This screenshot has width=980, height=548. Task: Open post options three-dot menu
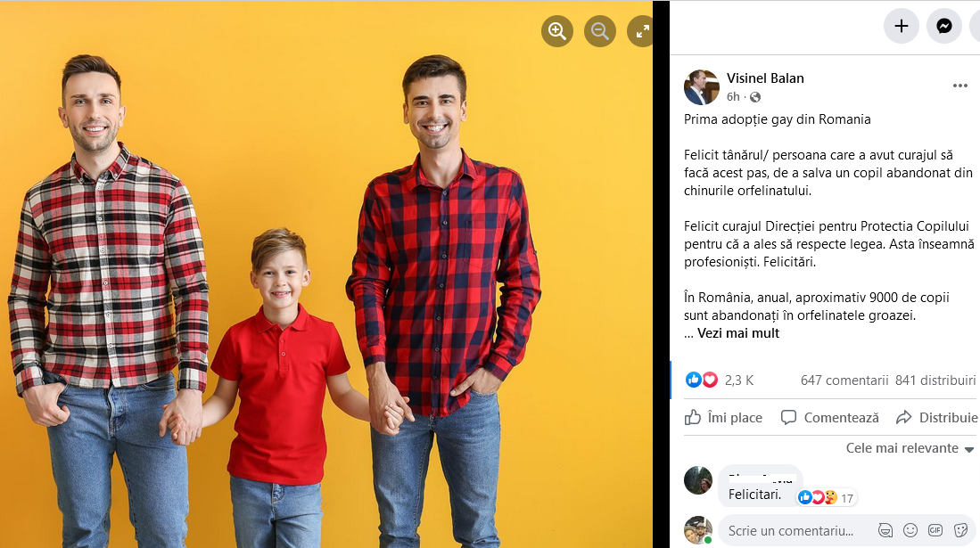point(960,86)
